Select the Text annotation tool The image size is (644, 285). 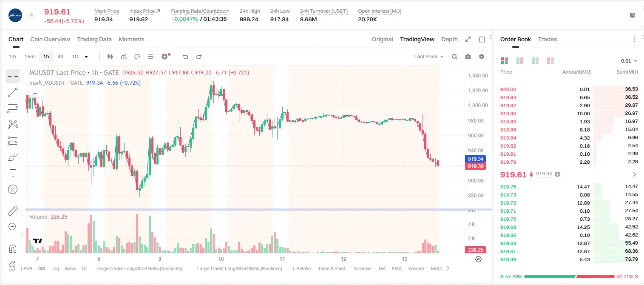point(13,173)
